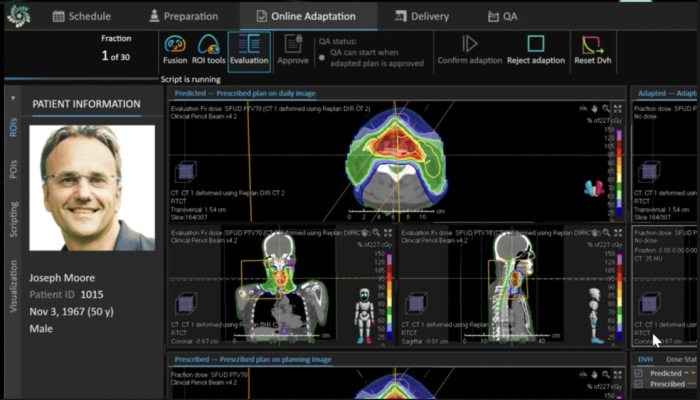Toggle the Predicted DVH checkbox
The image size is (700, 400).
coord(640,373)
